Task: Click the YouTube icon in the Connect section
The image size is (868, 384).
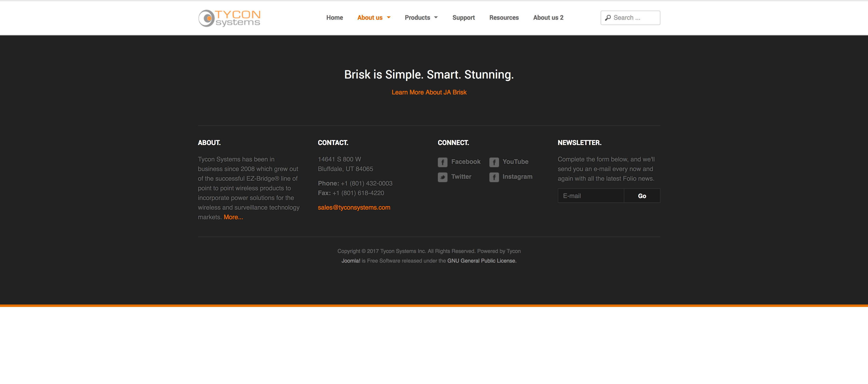Action: click(x=494, y=162)
